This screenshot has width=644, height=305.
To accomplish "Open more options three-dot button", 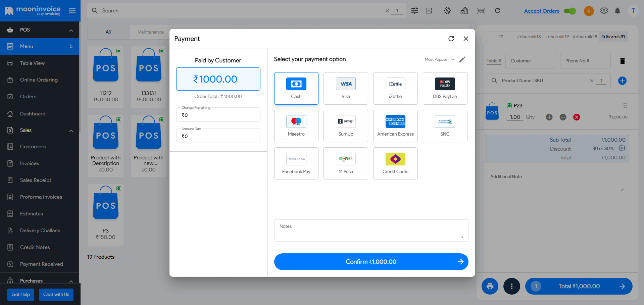I will coord(511,286).
